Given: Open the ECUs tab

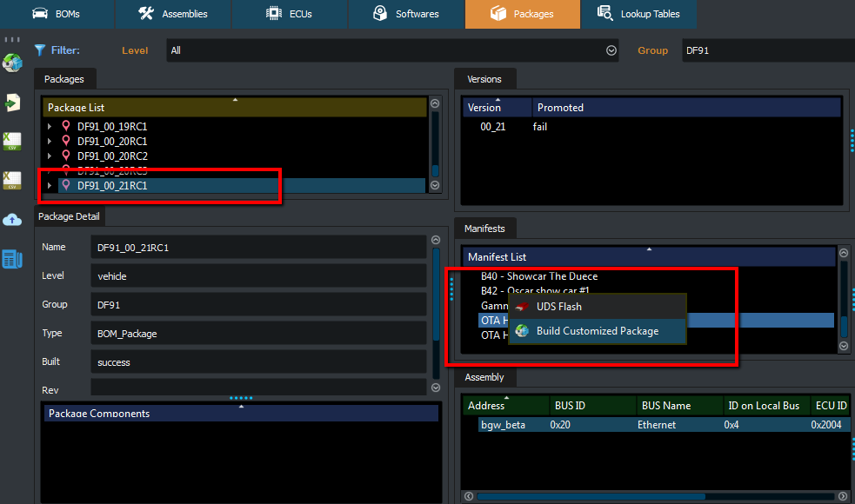Looking at the screenshot, I should 290,14.
